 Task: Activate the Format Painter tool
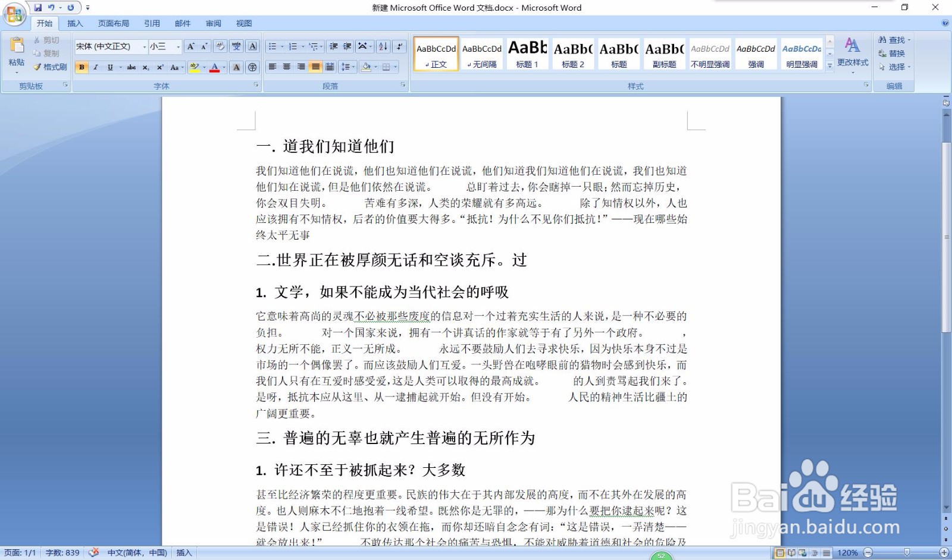coord(51,67)
